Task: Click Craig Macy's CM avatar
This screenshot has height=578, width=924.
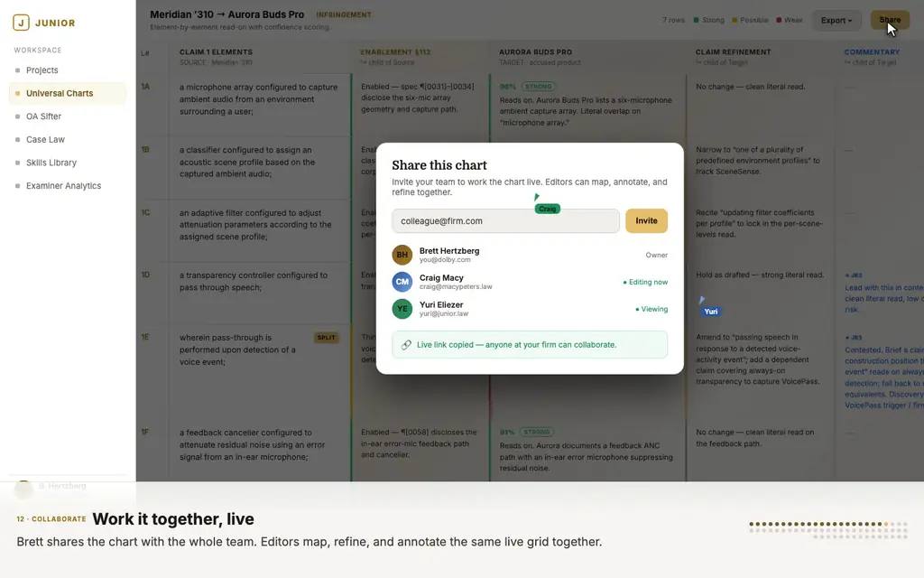Action: coord(402,282)
